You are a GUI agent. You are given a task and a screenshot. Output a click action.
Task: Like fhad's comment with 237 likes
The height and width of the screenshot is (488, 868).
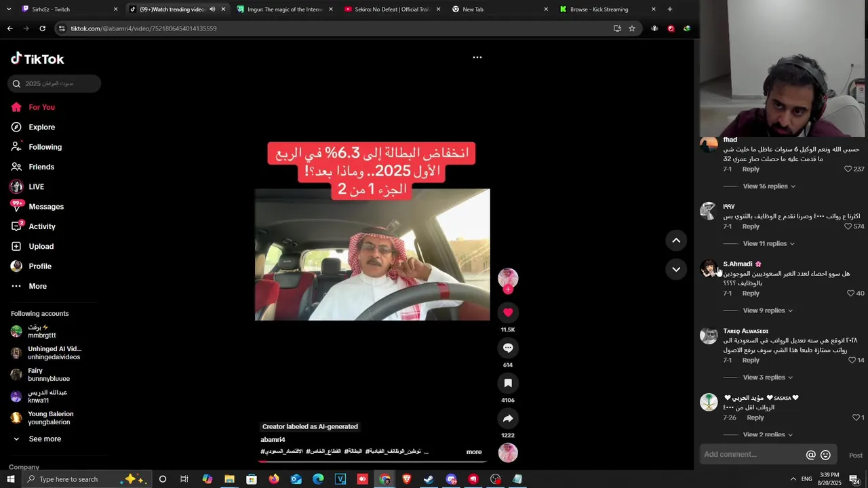(848, 169)
